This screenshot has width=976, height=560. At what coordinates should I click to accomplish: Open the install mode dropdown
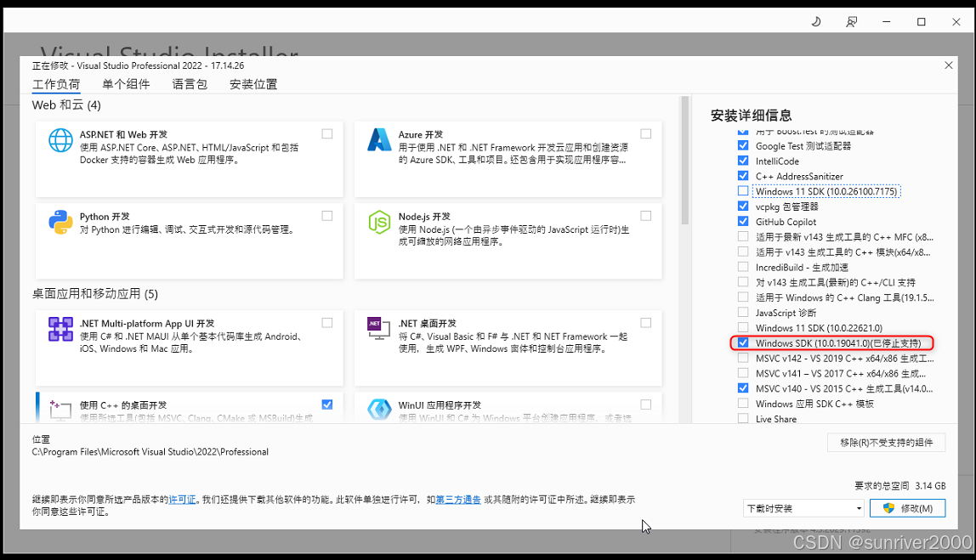[x=803, y=508]
